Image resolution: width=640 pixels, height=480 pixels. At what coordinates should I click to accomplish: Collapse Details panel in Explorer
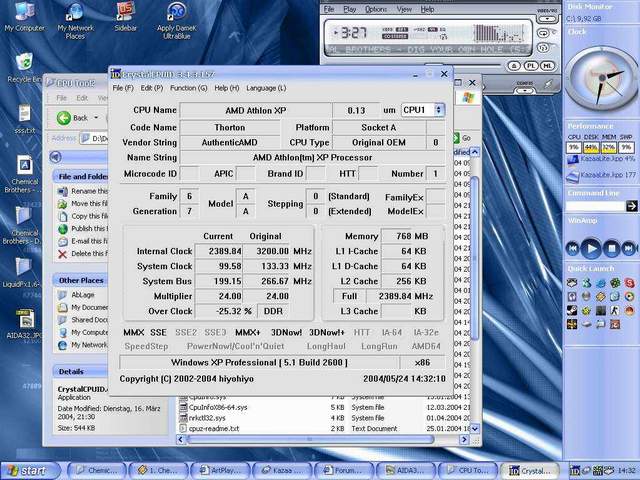click(80, 371)
